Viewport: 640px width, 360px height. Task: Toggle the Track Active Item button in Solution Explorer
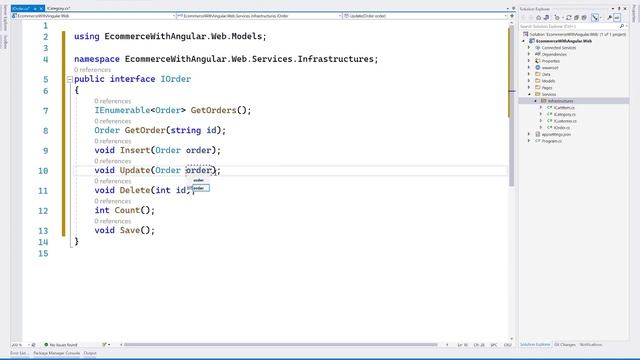(595, 18)
